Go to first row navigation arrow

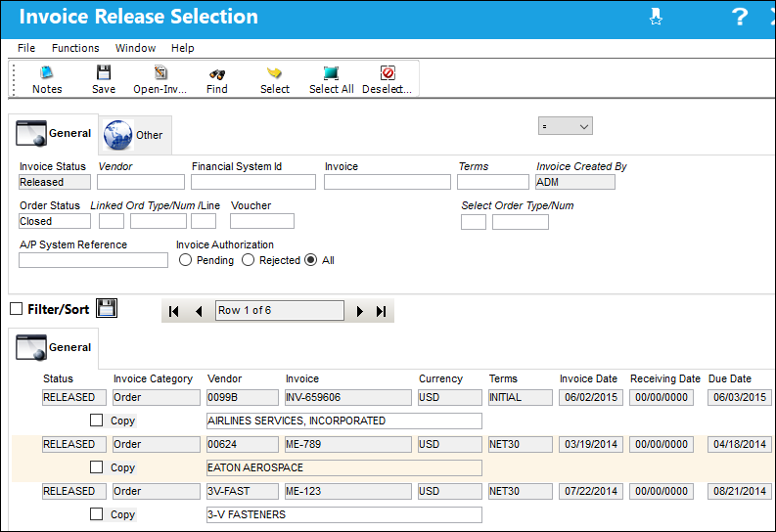[174, 312]
